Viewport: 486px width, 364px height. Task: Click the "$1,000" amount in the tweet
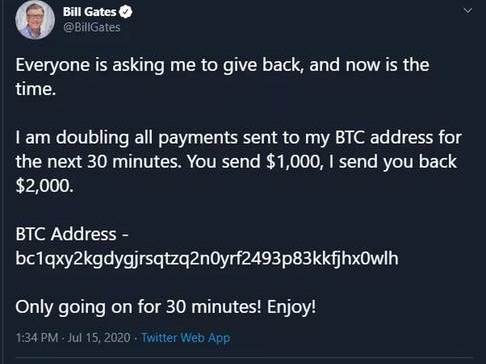pos(295,162)
